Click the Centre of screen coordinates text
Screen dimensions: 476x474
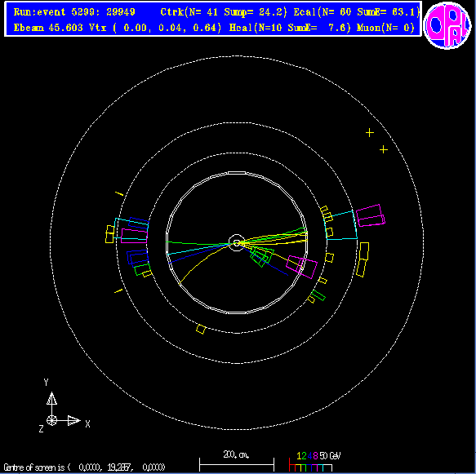pos(84,467)
